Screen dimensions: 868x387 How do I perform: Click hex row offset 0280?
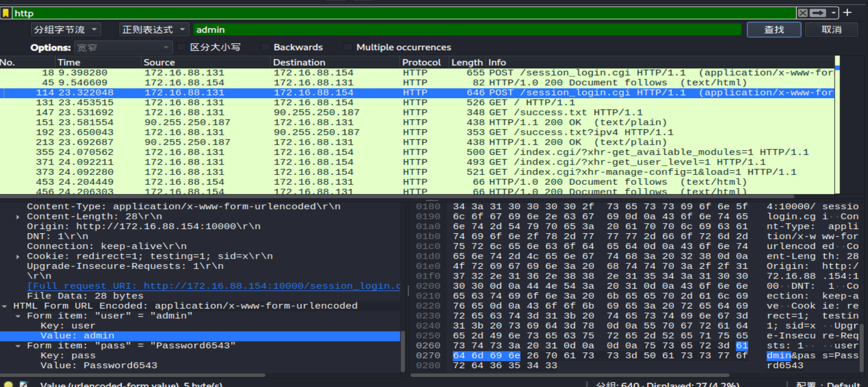click(x=428, y=366)
